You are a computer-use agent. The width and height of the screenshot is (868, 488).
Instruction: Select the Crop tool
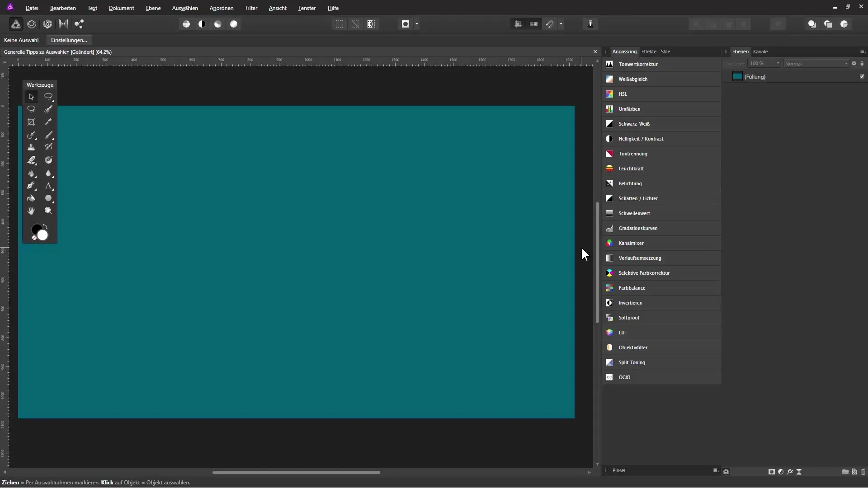[31, 122]
